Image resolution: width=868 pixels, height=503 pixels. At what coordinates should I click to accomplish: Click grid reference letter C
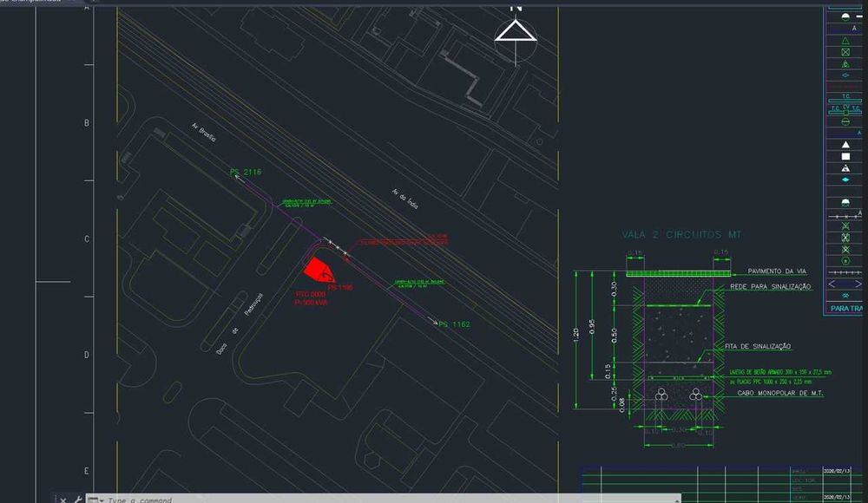coord(86,239)
